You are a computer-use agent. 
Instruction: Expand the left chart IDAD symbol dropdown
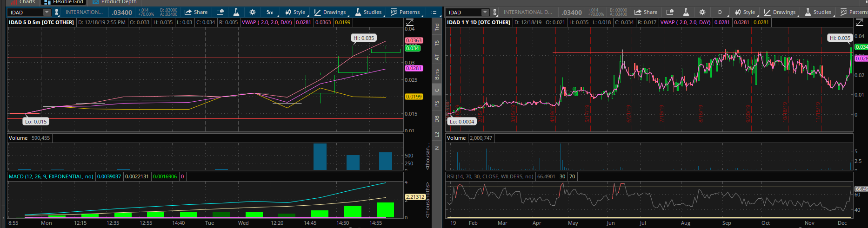coord(47,13)
